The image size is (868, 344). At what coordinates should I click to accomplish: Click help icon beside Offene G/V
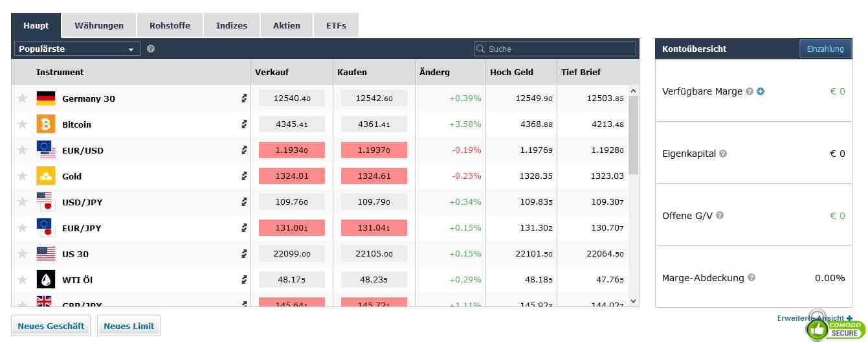point(720,216)
